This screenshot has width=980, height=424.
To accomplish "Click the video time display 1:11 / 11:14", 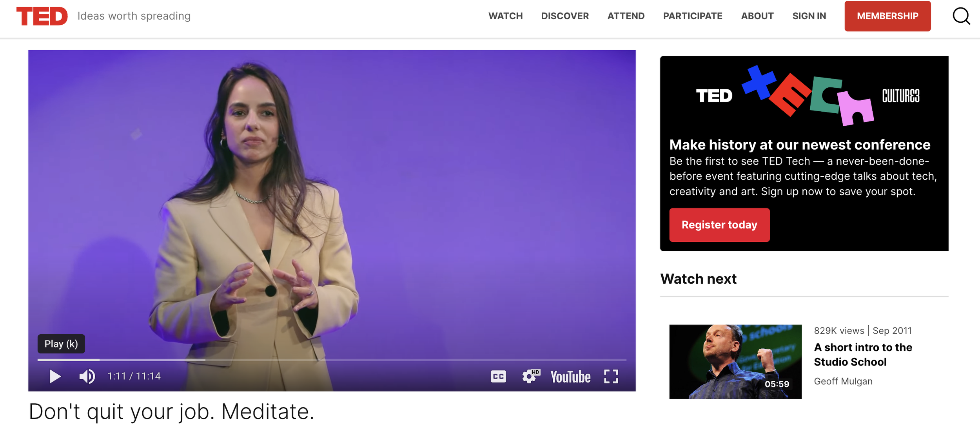I will 134,376.
